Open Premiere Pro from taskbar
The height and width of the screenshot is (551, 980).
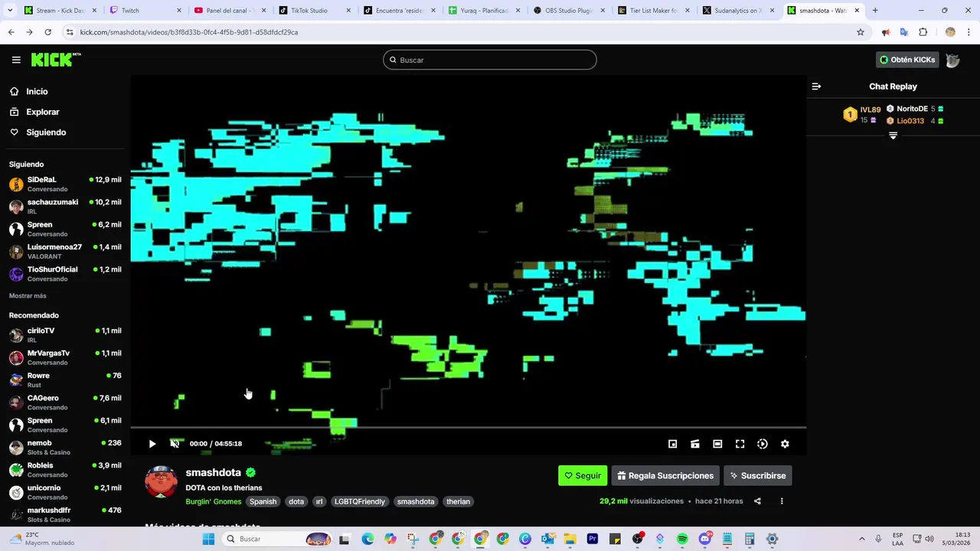tap(593, 539)
